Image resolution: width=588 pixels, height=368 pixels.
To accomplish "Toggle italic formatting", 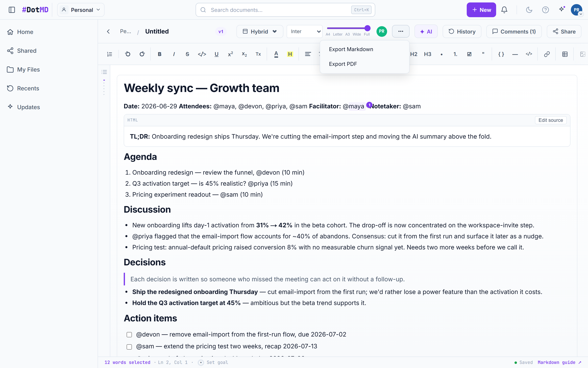I will tap(174, 54).
